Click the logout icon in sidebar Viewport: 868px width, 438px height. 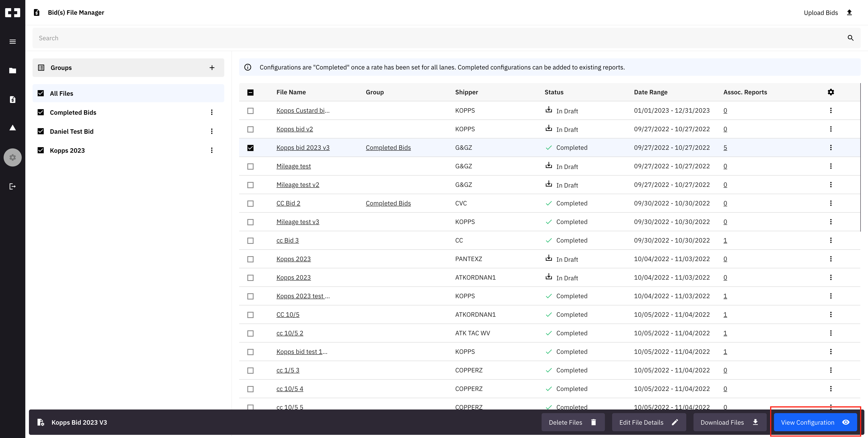12,186
